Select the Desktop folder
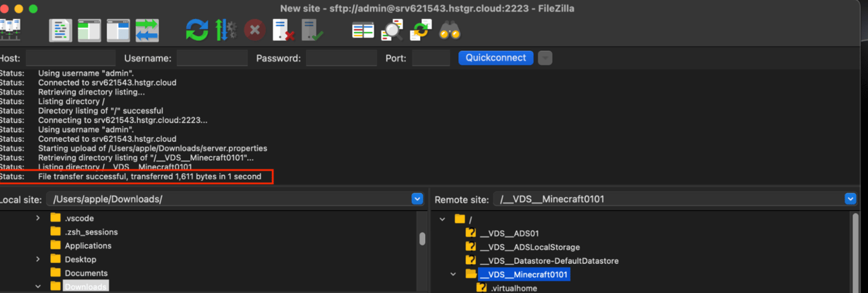The image size is (868, 293). click(x=81, y=259)
